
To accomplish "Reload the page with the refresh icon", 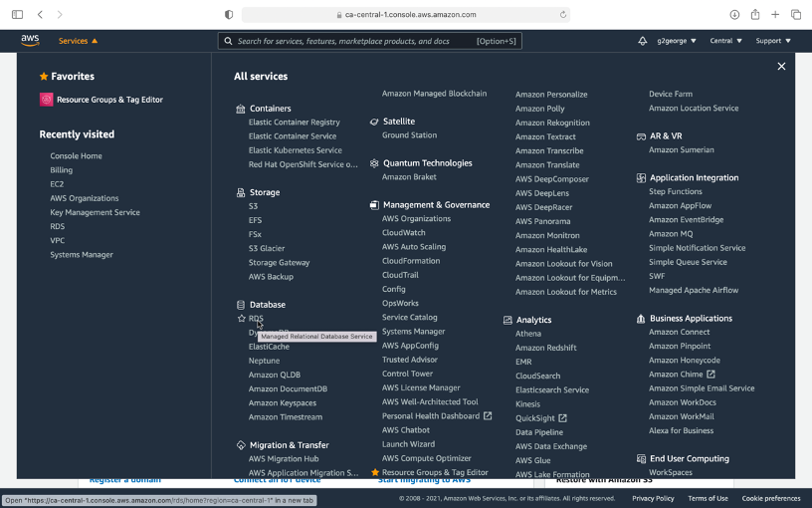I will (x=563, y=15).
